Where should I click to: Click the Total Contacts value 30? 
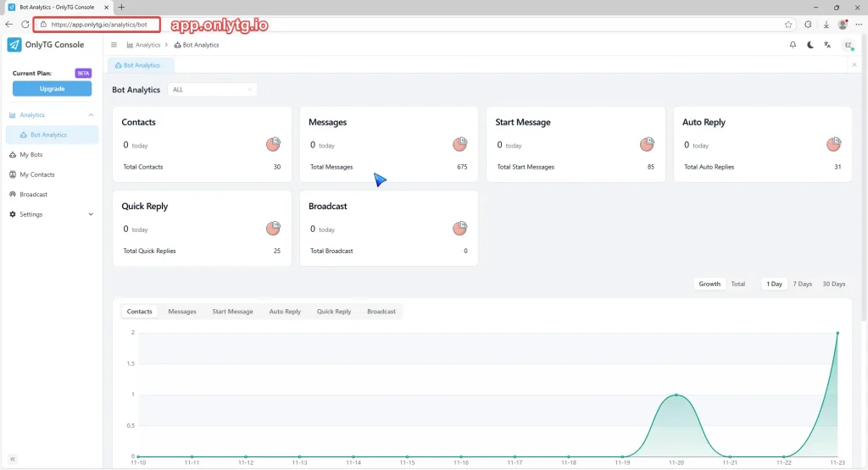277,167
